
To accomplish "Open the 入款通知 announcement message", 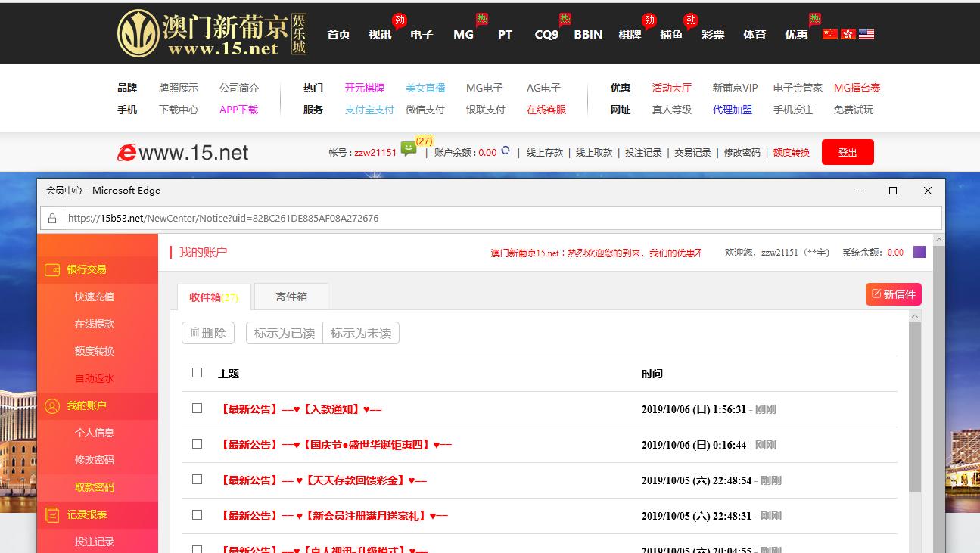I will (300, 409).
